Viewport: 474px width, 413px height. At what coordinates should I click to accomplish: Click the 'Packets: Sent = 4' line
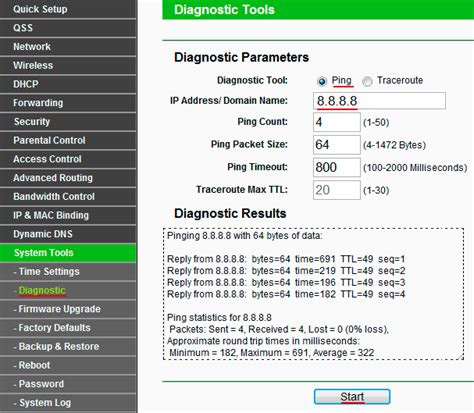[279, 329]
